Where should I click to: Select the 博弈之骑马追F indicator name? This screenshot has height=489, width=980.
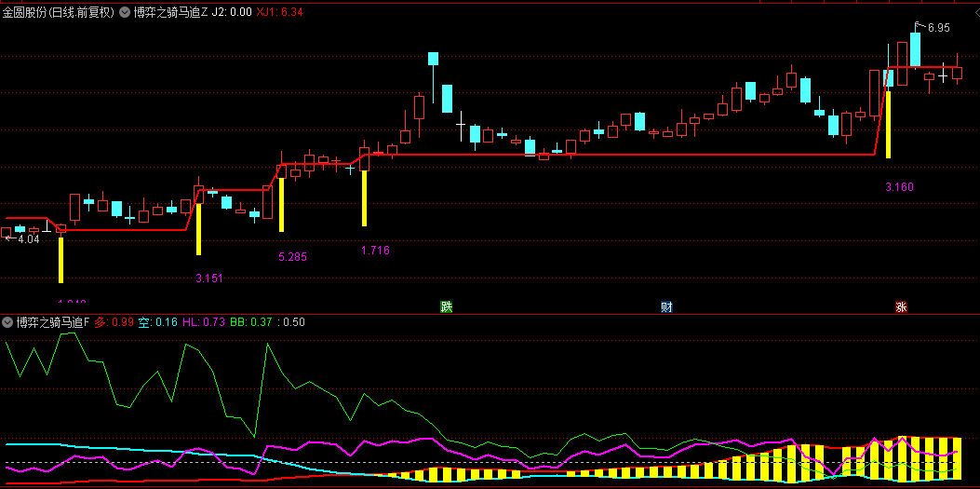tap(53, 322)
